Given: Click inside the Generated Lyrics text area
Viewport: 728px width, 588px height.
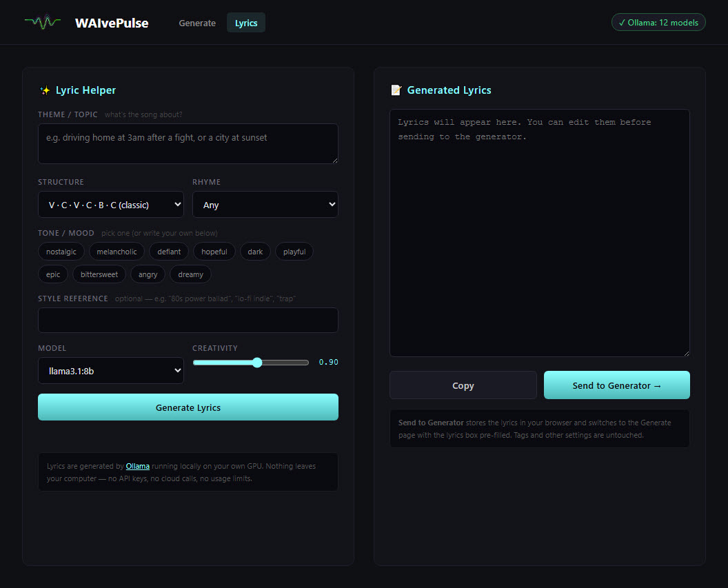Looking at the screenshot, I should point(540,233).
